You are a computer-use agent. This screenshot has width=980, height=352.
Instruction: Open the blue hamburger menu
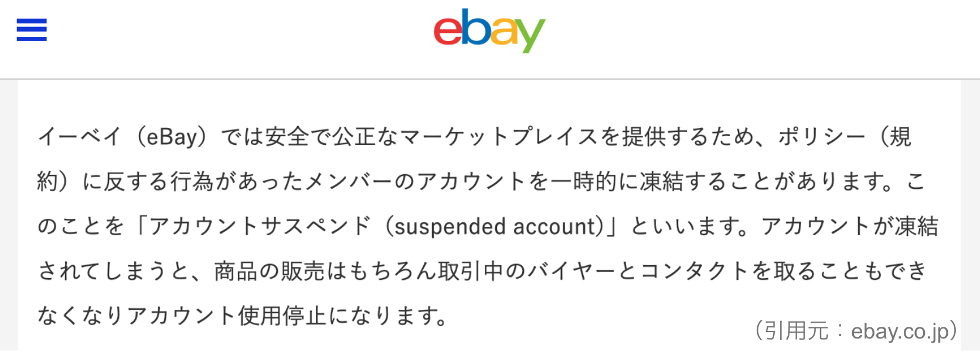(32, 30)
